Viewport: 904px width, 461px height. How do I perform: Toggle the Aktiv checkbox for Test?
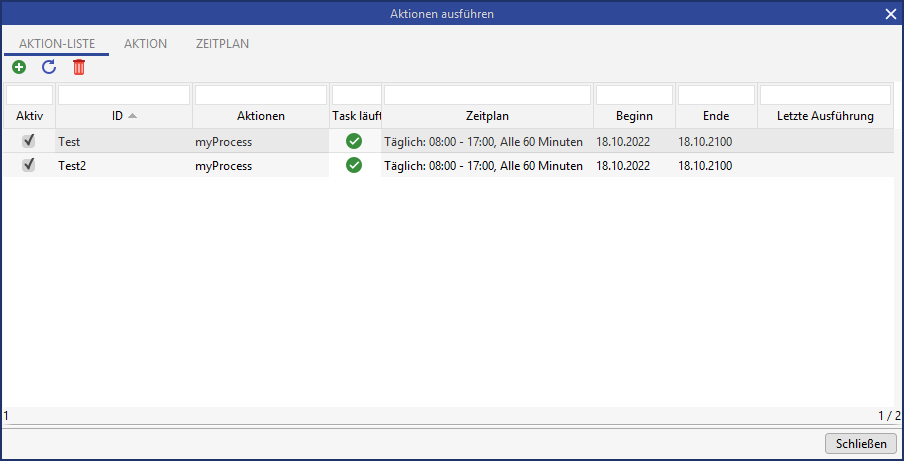point(29,141)
